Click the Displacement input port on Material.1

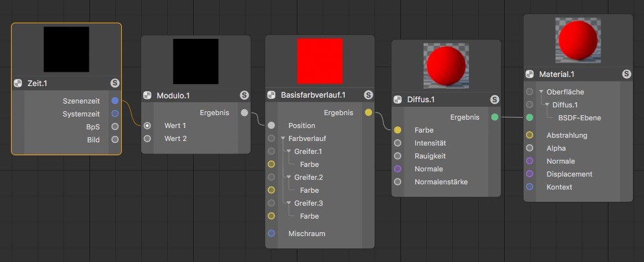coord(529,174)
